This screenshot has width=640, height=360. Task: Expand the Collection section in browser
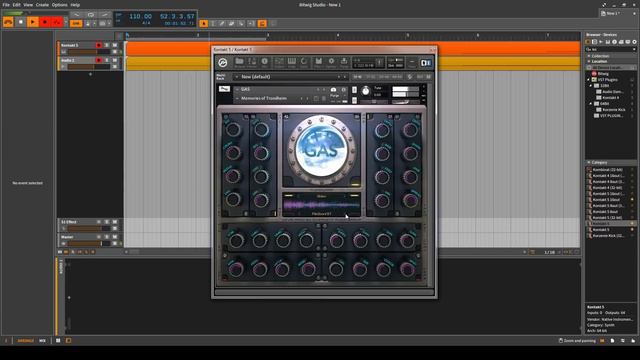tap(589, 56)
